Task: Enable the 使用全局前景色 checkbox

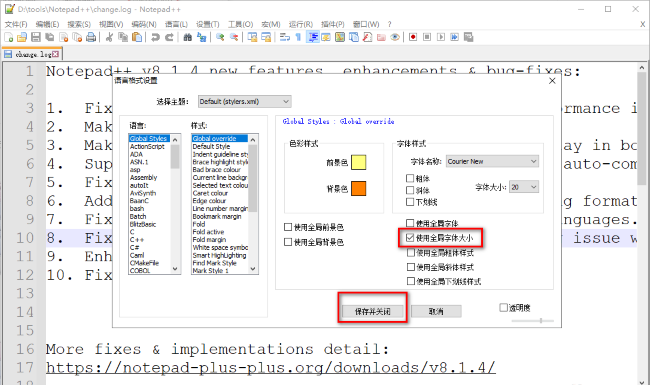Action: (x=288, y=227)
